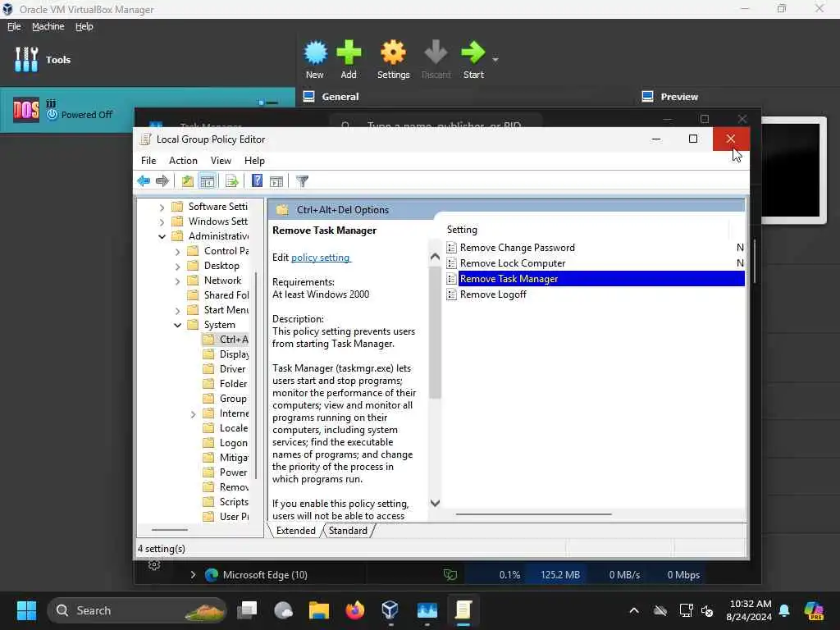This screenshot has width=840, height=630.
Task: Open File Explorer from taskbar
Action: tap(319, 610)
